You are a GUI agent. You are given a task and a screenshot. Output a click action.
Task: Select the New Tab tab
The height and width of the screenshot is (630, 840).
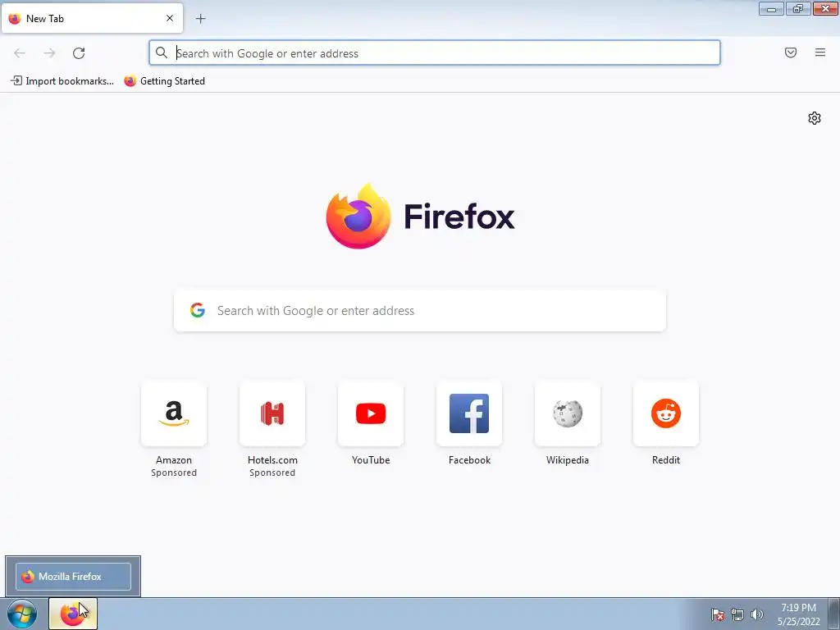92,18
